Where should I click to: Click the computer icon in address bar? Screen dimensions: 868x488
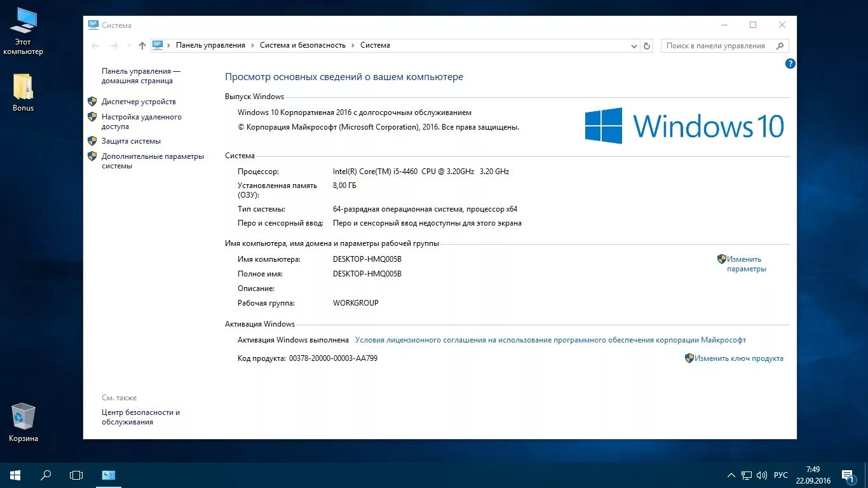[x=158, y=45]
